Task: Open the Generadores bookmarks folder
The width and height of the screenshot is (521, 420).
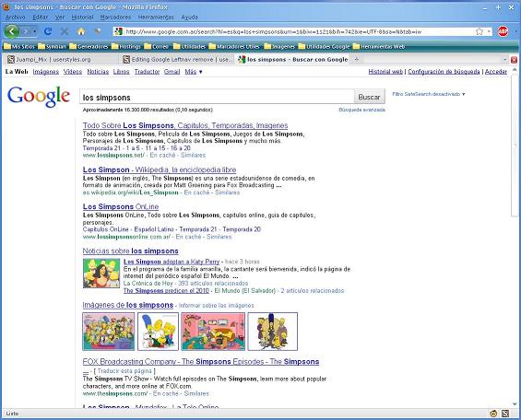Action: point(89,46)
